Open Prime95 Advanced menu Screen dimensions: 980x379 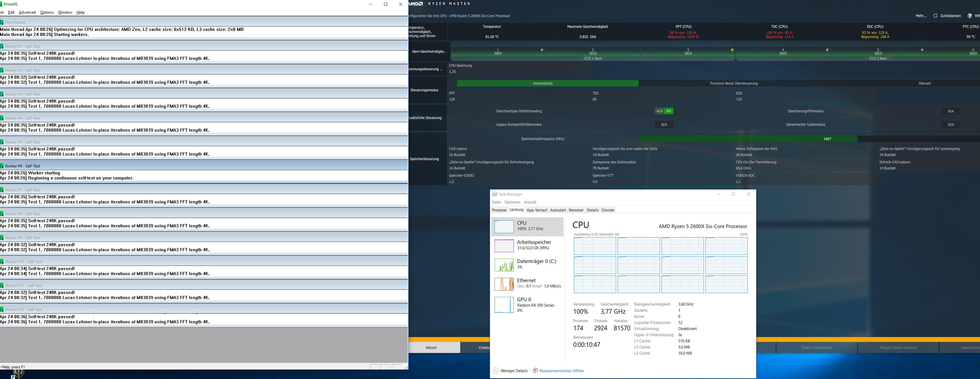click(x=27, y=12)
